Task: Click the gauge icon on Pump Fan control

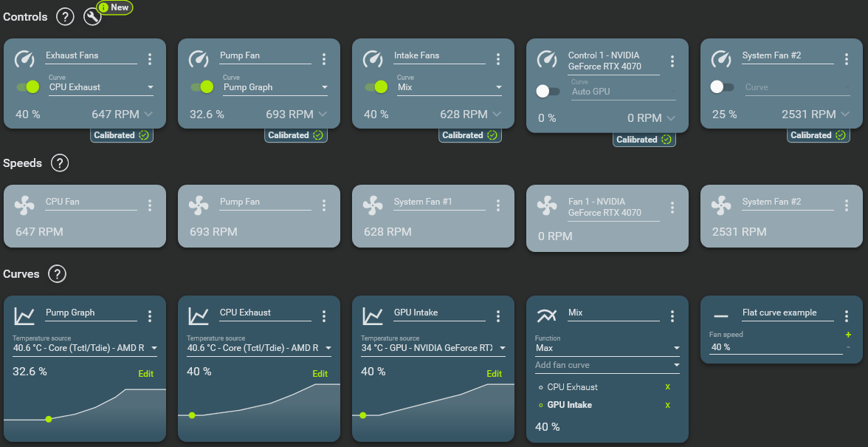Action: click(199, 59)
